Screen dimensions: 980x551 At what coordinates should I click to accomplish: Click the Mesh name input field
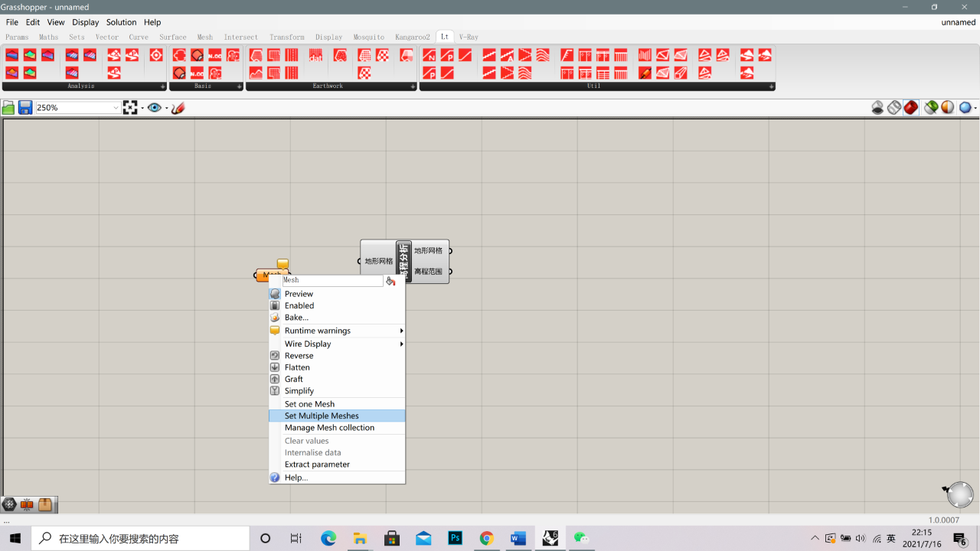point(332,281)
